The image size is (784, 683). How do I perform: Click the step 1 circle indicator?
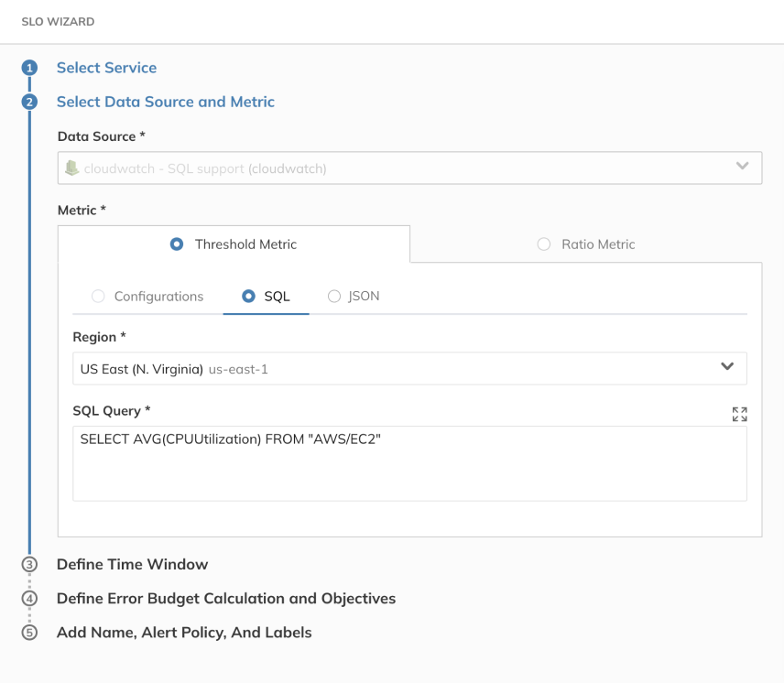30,68
